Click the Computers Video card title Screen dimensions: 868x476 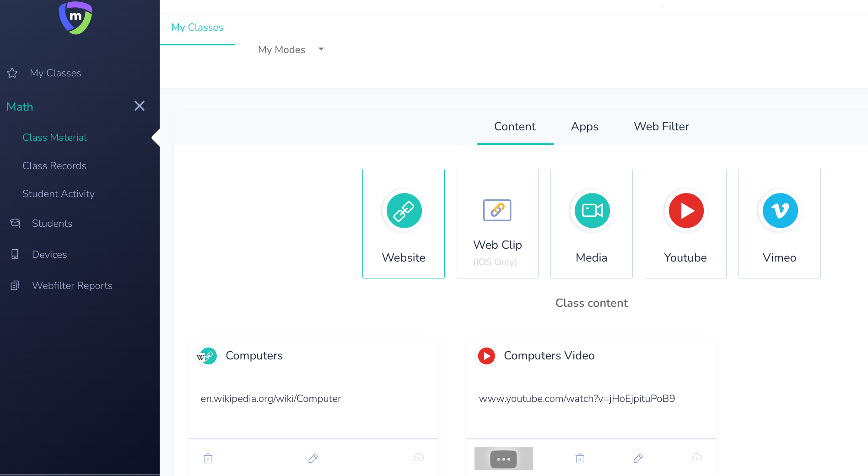click(549, 356)
